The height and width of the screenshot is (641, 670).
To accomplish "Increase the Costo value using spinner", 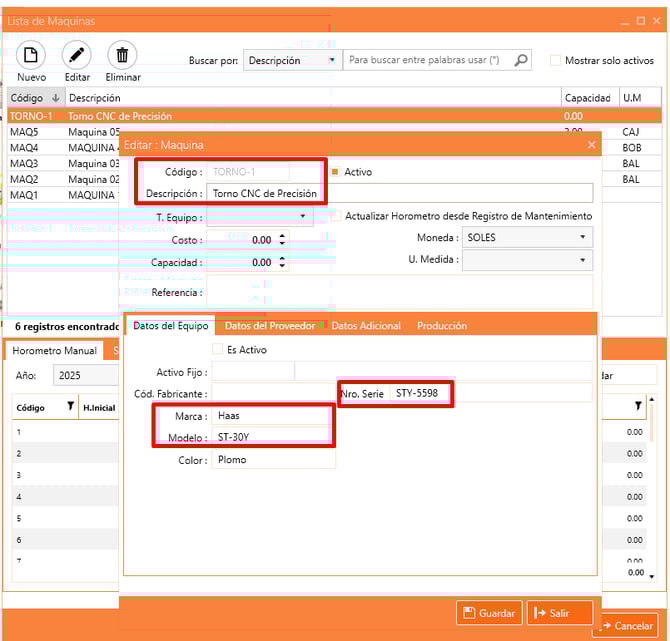I will 282,236.
